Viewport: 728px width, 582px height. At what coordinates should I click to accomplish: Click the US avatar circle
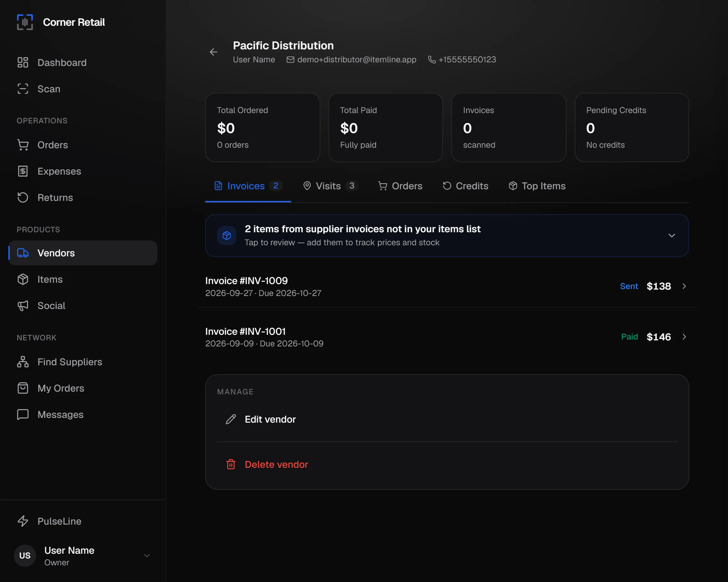pyautogui.click(x=25, y=556)
